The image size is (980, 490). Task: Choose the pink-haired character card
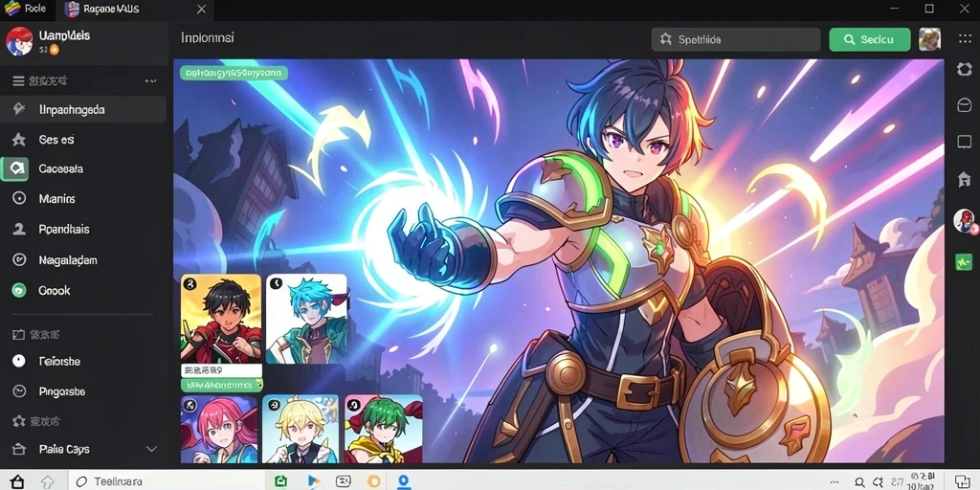[219, 429]
